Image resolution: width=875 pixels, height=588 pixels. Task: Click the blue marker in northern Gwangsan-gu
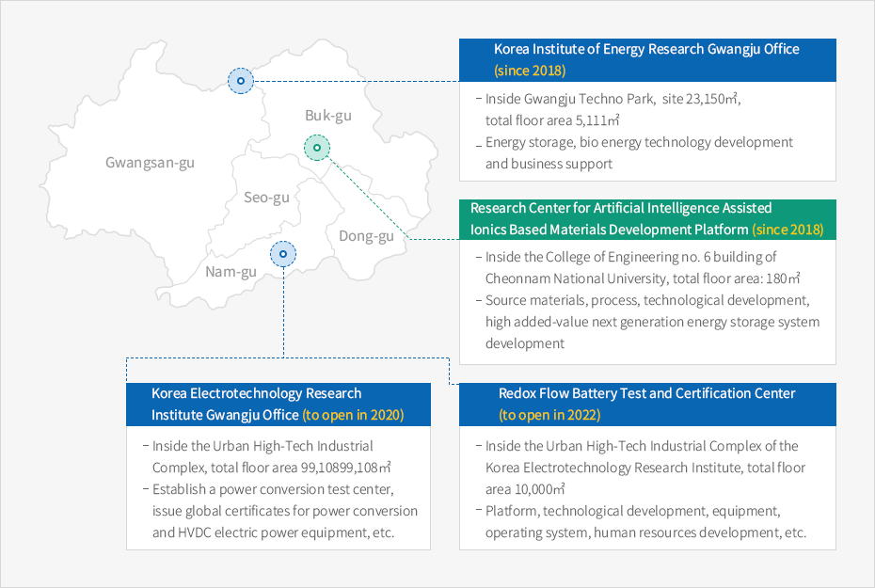click(241, 81)
